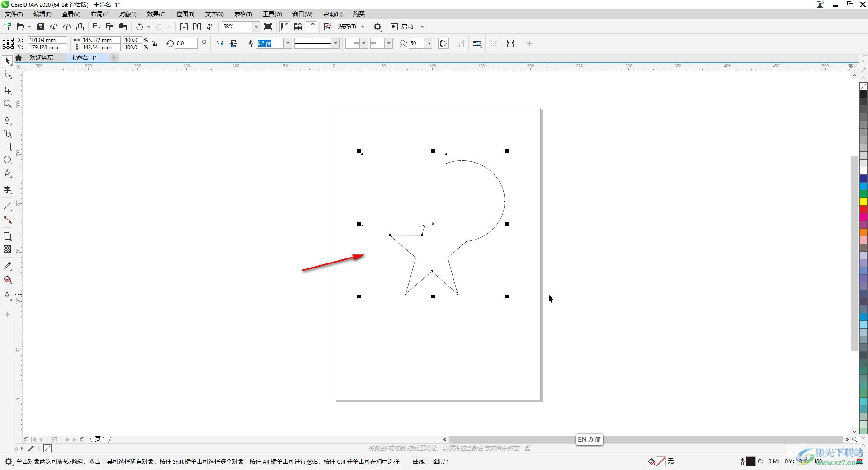Select the Connector tool
868x470 pixels.
(7, 220)
